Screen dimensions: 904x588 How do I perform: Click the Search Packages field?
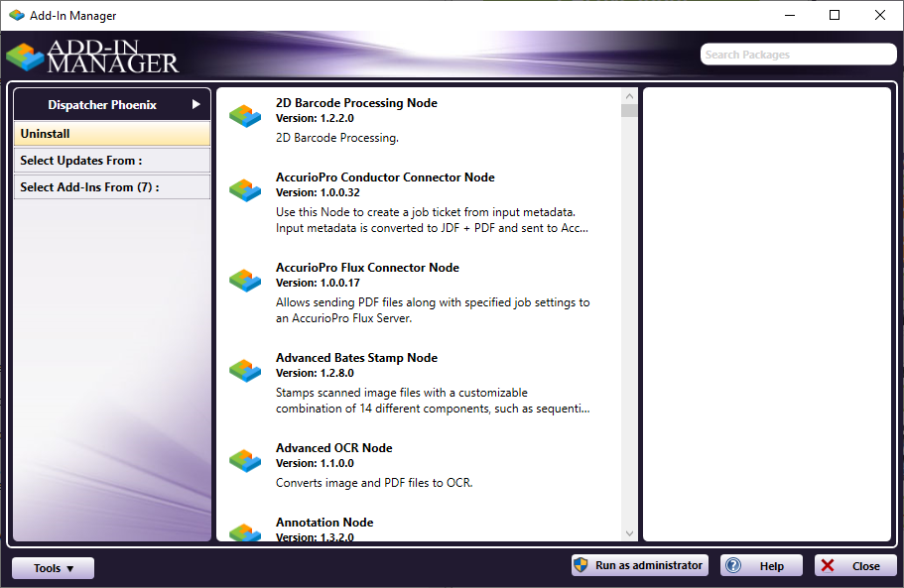pyautogui.click(x=798, y=55)
